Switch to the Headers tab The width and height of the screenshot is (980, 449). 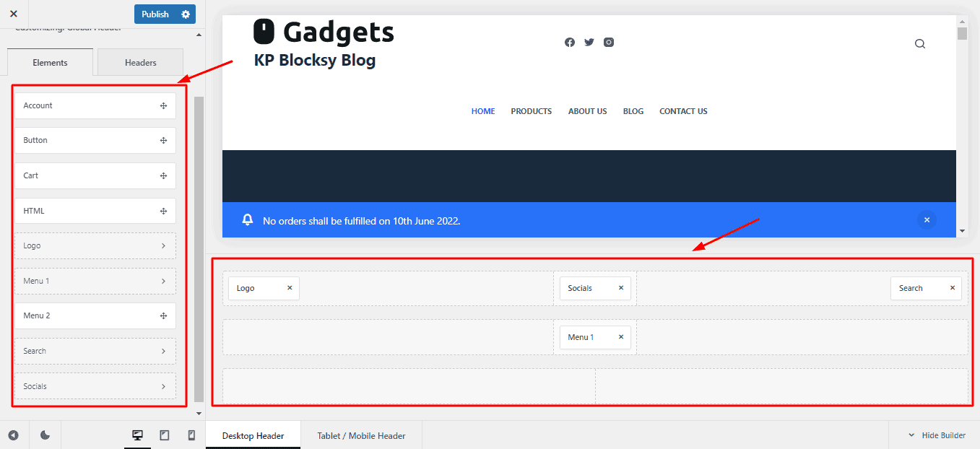140,63
